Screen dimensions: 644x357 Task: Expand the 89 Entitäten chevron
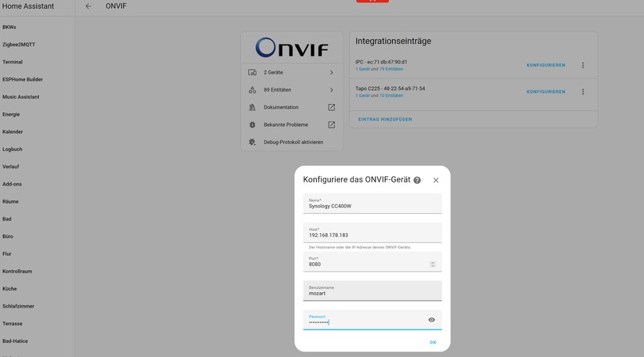coord(332,90)
